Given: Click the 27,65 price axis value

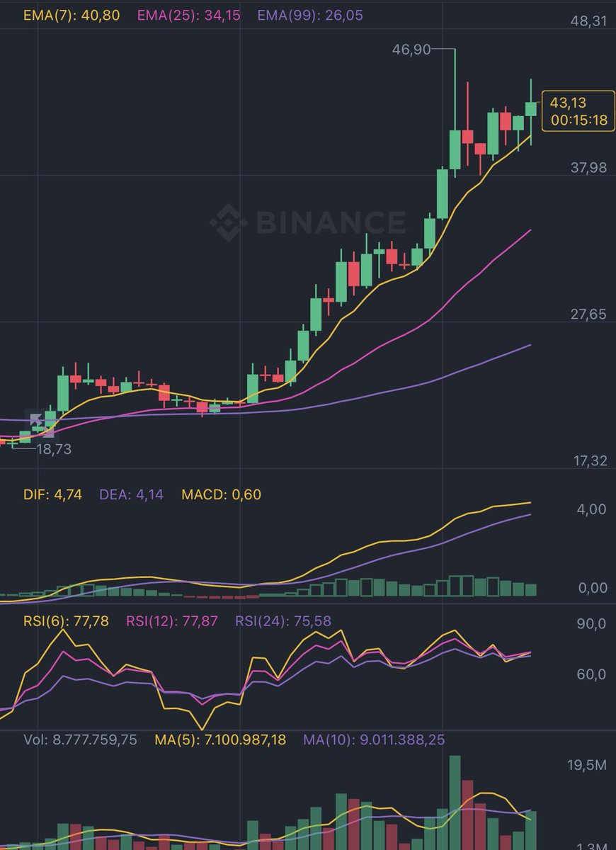Looking at the screenshot, I should pyautogui.click(x=589, y=314).
